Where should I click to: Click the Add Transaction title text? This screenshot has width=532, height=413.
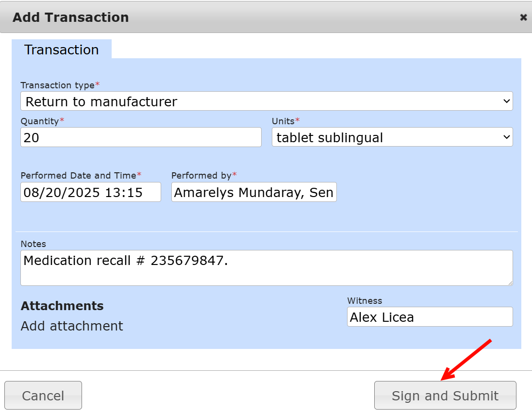[x=71, y=17]
